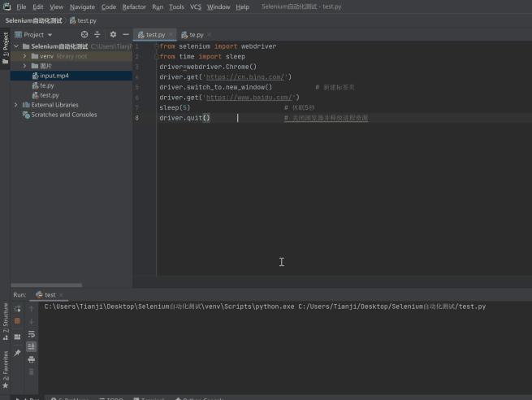
Task: Pin the Run tab with pin icon
Action: click(x=17, y=353)
